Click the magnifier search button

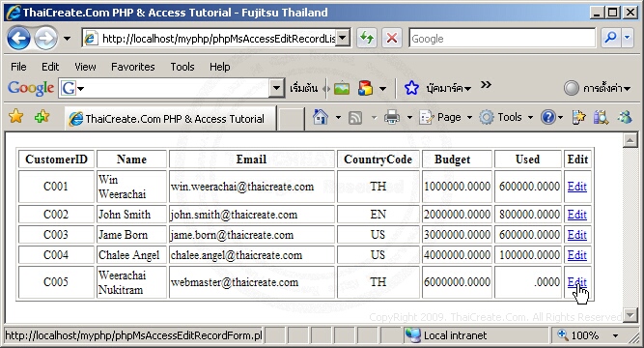click(x=611, y=39)
